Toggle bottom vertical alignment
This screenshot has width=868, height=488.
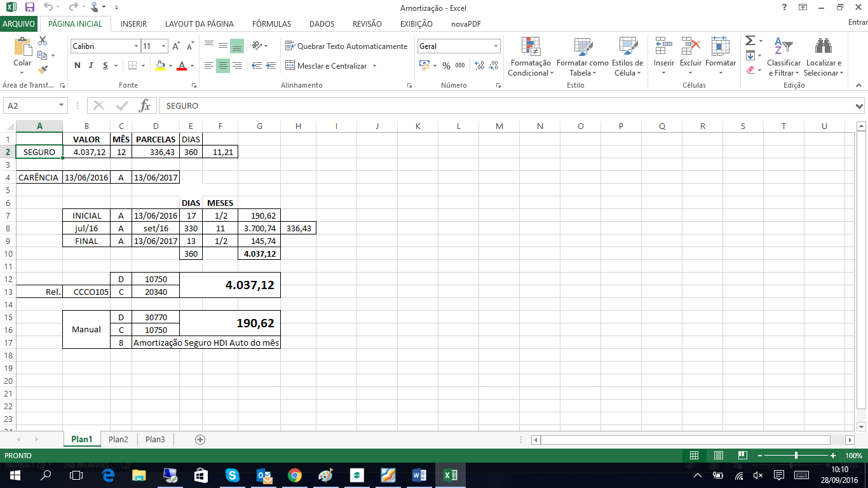click(x=237, y=46)
